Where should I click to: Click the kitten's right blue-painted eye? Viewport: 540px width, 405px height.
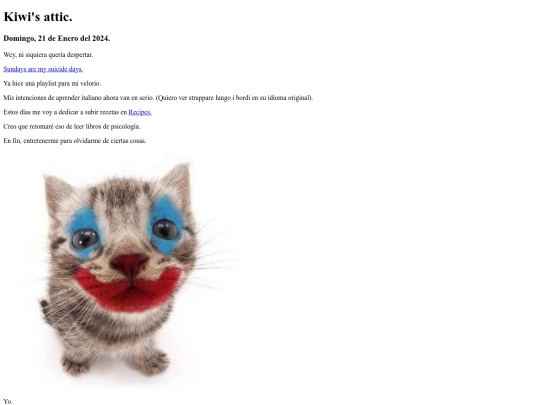(166, 226)
